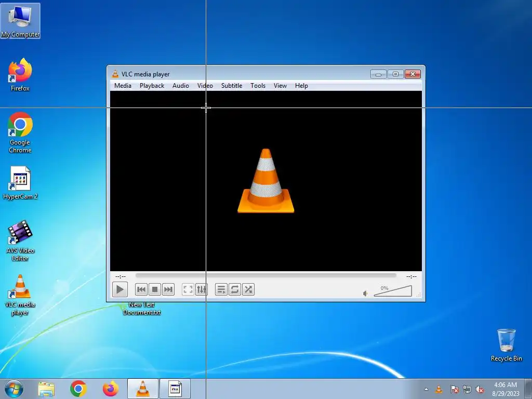The width and height of the screenshot is (532, 399).
Task: Mute via the speaker icon
Action: click(x=365, y=294)
